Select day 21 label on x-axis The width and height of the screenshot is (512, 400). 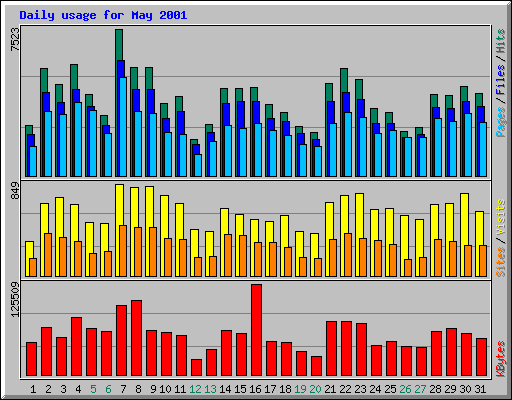click(330, 389)
